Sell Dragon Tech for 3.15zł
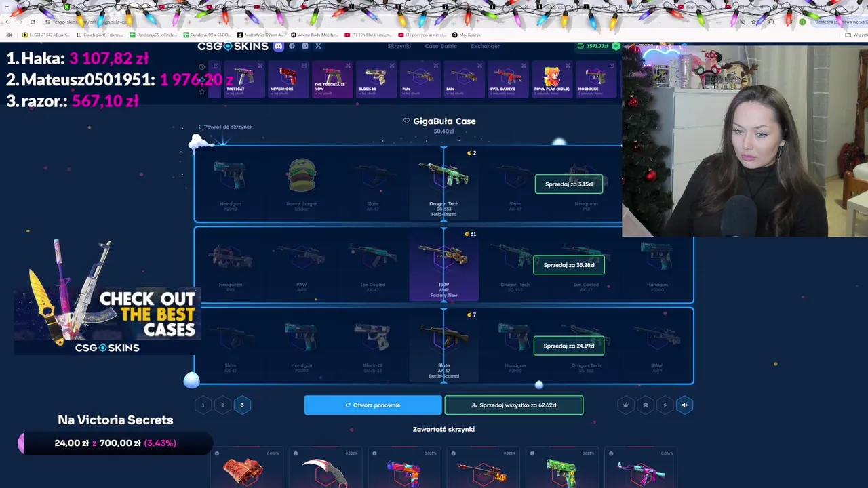Viewport: 868px width, 488px height. (568, 184)
